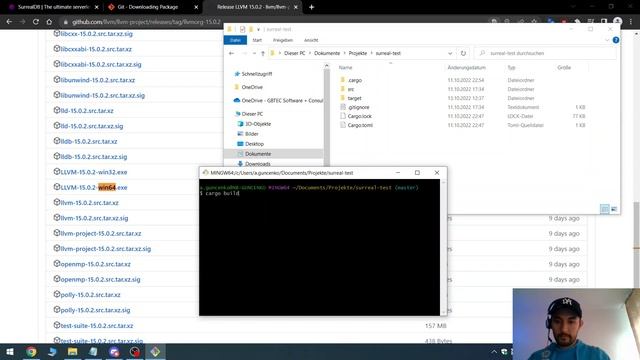The height and width of the screenshot is (360, 640).
Task: Open the LLVM-15.0.2-win32.exe download link
Action: coord(94,172)
